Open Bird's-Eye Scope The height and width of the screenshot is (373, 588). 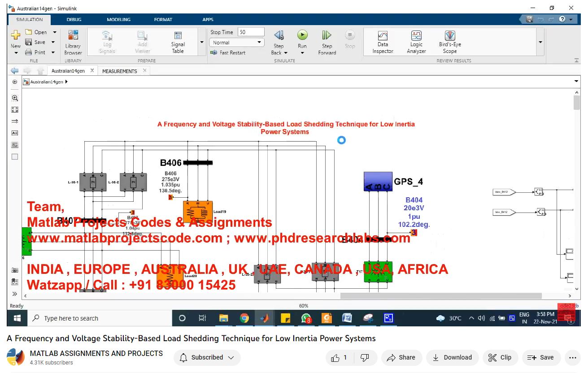click(x=450, y=42)
